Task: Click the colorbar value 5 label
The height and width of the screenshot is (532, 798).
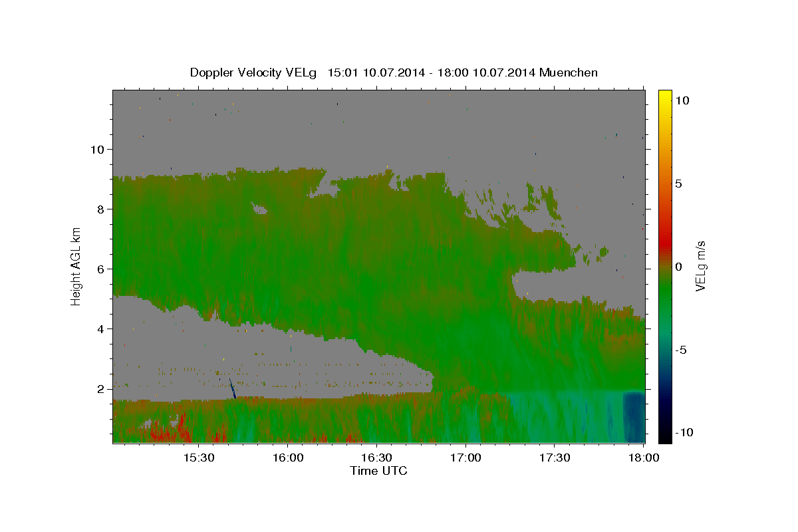Action: pos(679,184)
